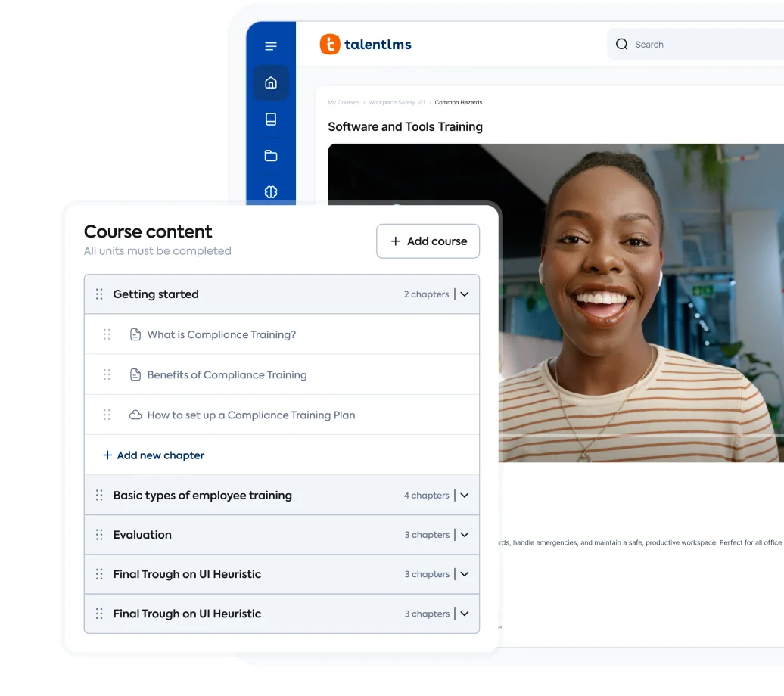784x696 pixels.
Task: Collapse the Getting started section chevron
Action: point(465,294)
